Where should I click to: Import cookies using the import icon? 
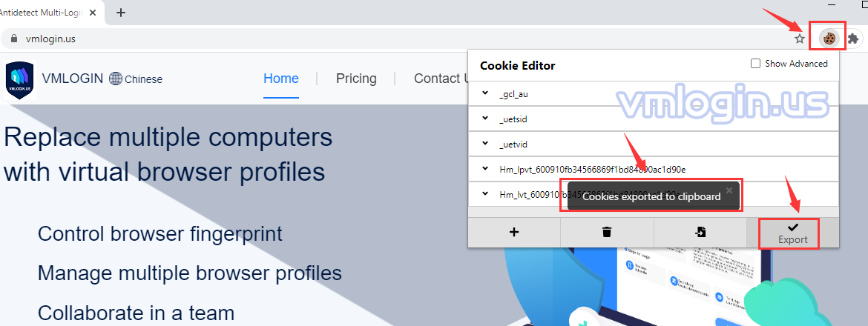700,232
